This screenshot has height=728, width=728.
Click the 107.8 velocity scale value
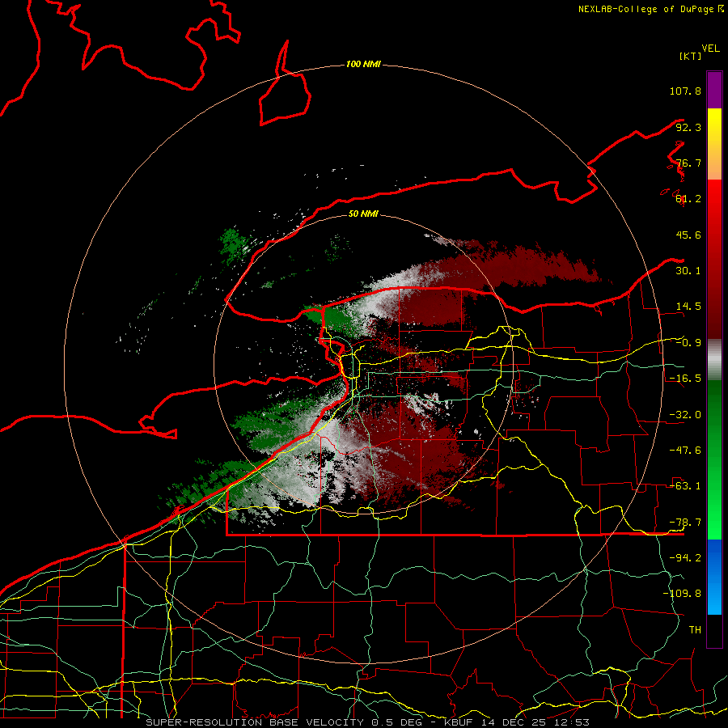(685, 91)
